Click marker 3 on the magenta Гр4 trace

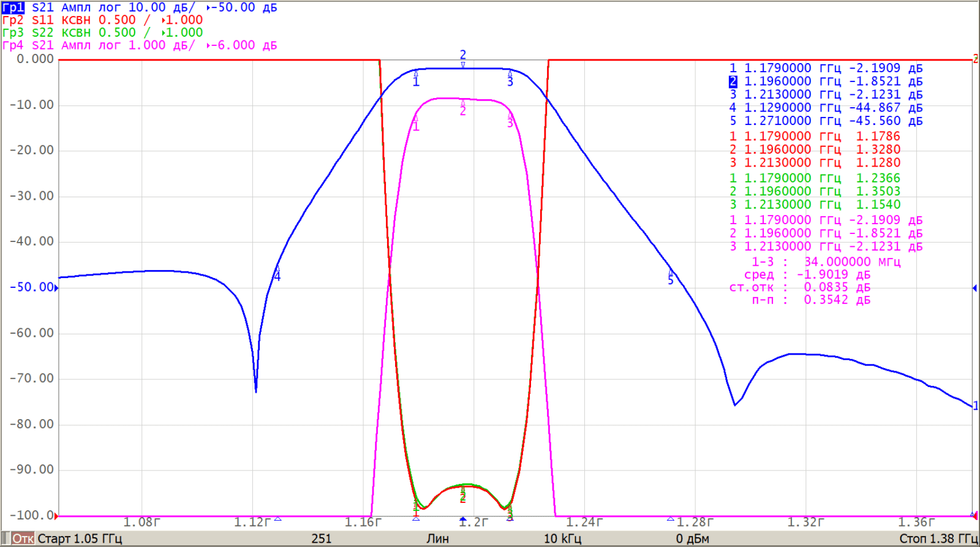click(510, 116)
